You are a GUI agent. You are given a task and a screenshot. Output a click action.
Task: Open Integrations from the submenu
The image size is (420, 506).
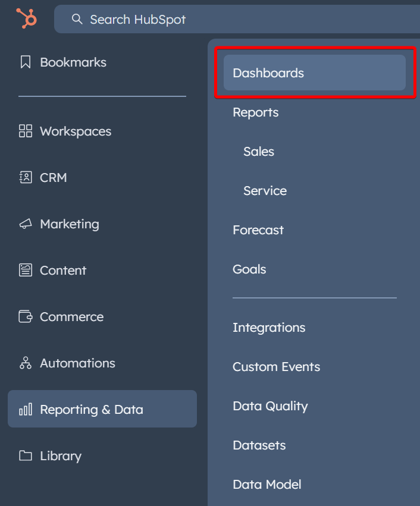pyautogui.click(x=269, y=328)
